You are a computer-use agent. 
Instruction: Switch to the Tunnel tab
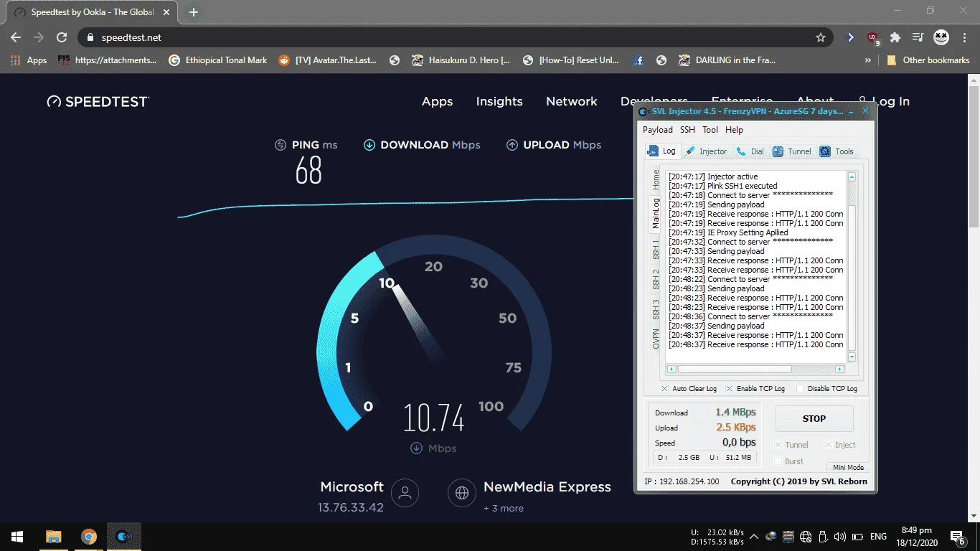792,151
